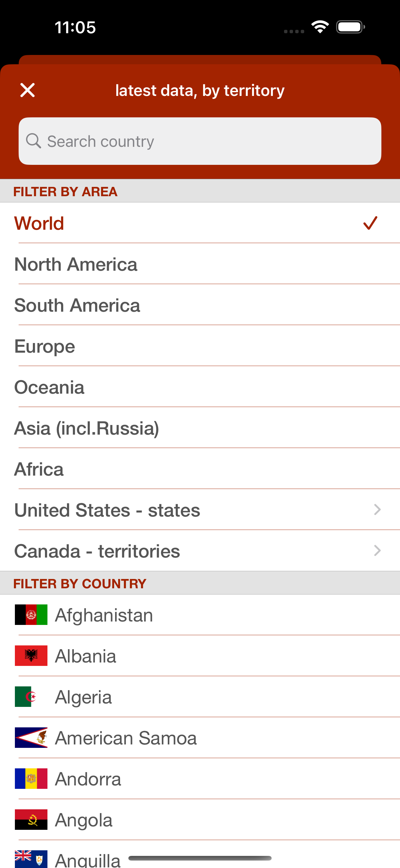400x868 pixels.
Task: Filter by Africa region
Action: pos(200,469)
